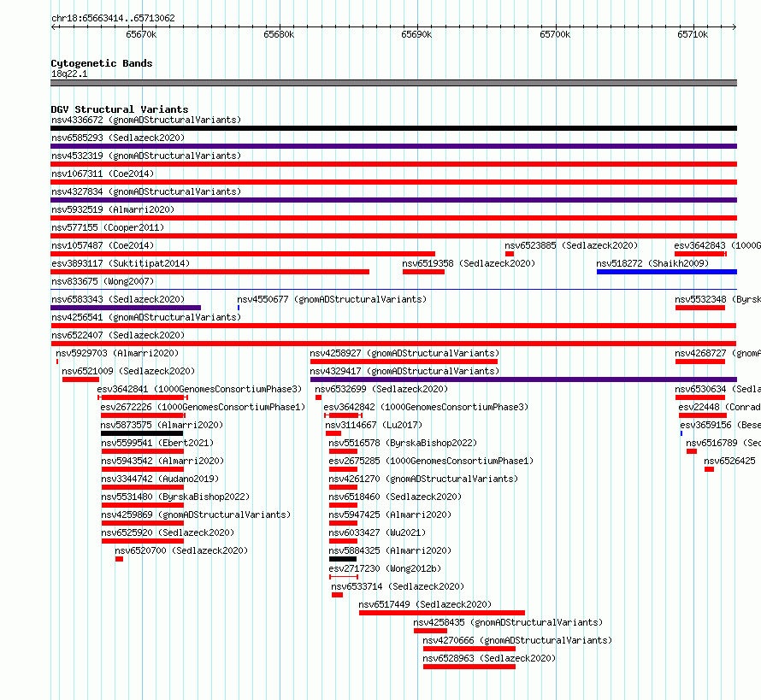Open nsv6517449 (Sedlazeck2020) label
The width and height of the screenshot is (761, 700).
pyautogui.click(x=425, y=604)
